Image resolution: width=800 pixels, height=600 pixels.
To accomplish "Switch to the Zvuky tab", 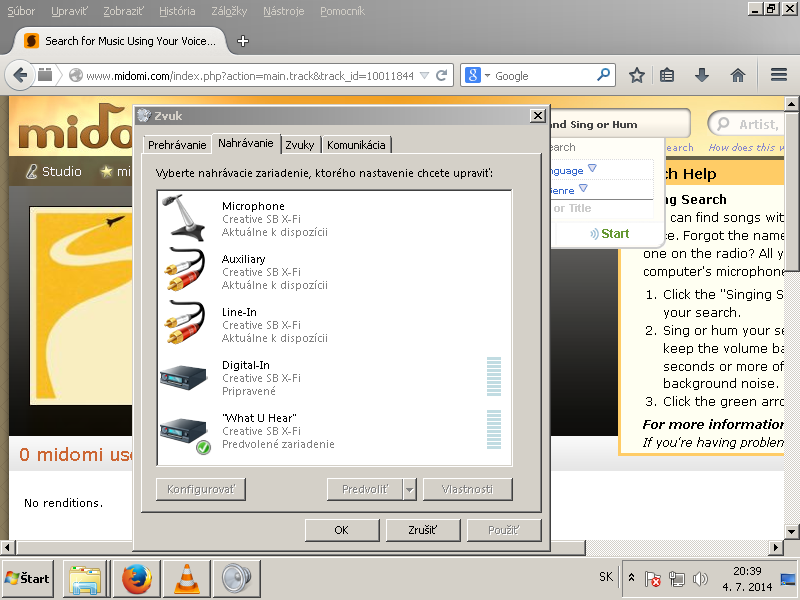I will click(x=299, y=145).
